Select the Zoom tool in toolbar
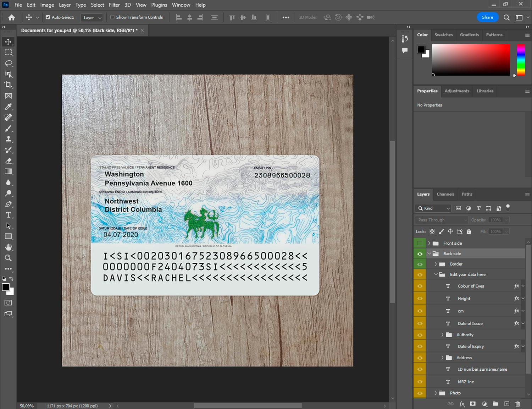 tap(8, 258)
